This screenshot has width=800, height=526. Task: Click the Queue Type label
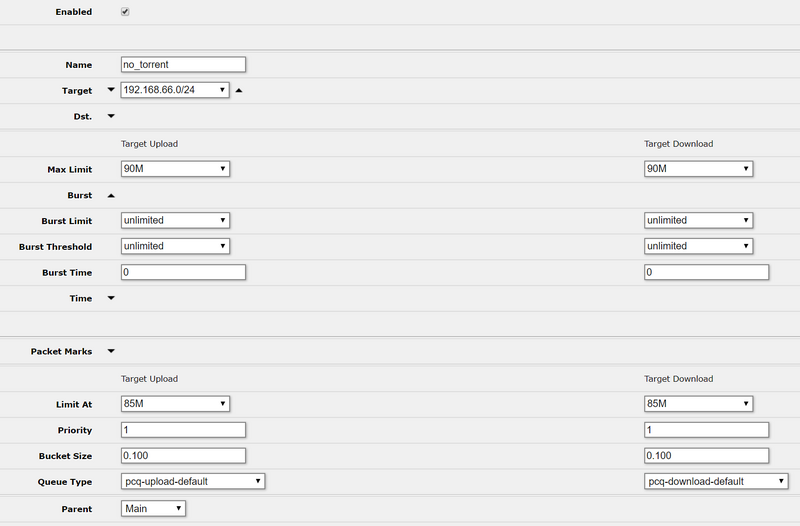pos(65,482)
